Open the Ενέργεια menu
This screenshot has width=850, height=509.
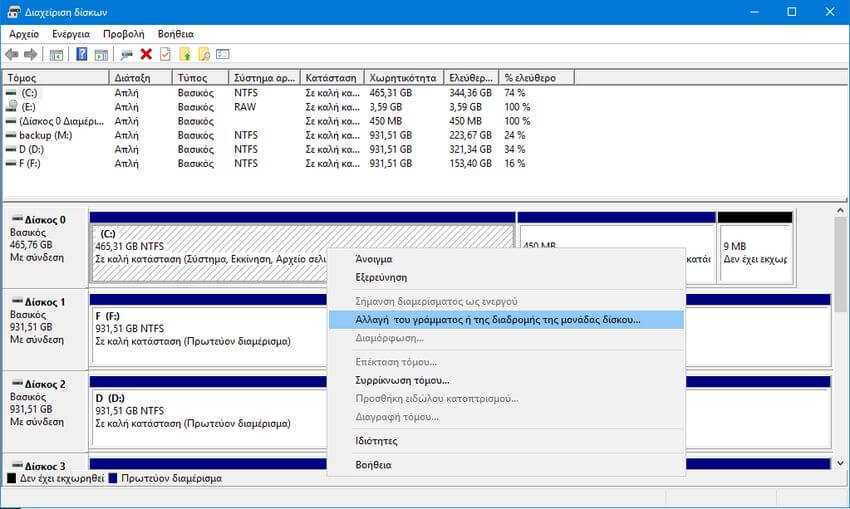[x=71, y=34]
